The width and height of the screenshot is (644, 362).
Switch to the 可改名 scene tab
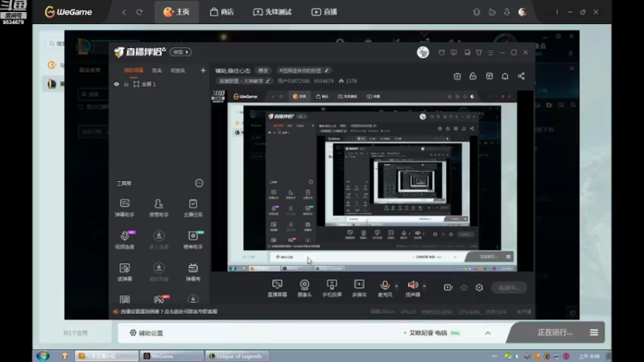[178, 71]
